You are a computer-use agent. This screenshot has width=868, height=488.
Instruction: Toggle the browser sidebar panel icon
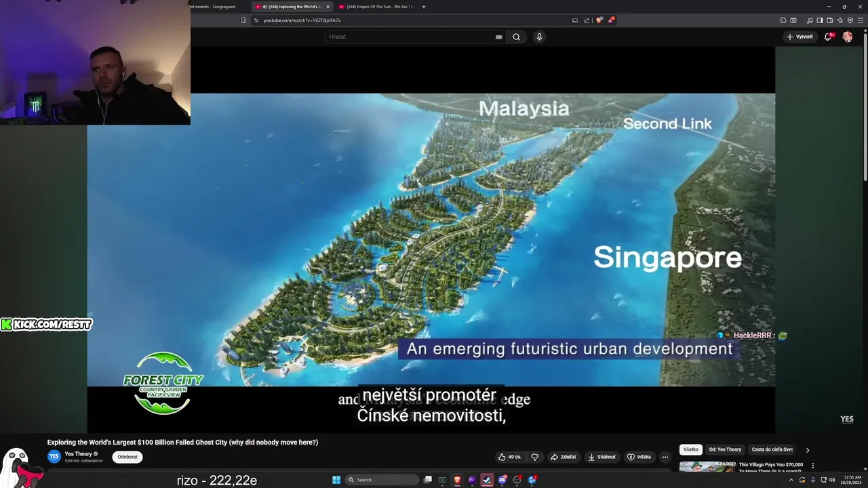tap(820, 20)
